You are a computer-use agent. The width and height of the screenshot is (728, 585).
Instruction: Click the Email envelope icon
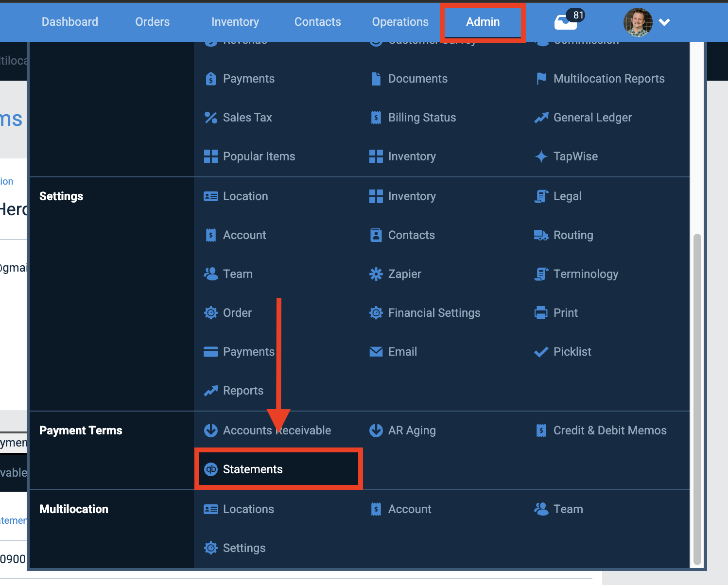point(376,352)
